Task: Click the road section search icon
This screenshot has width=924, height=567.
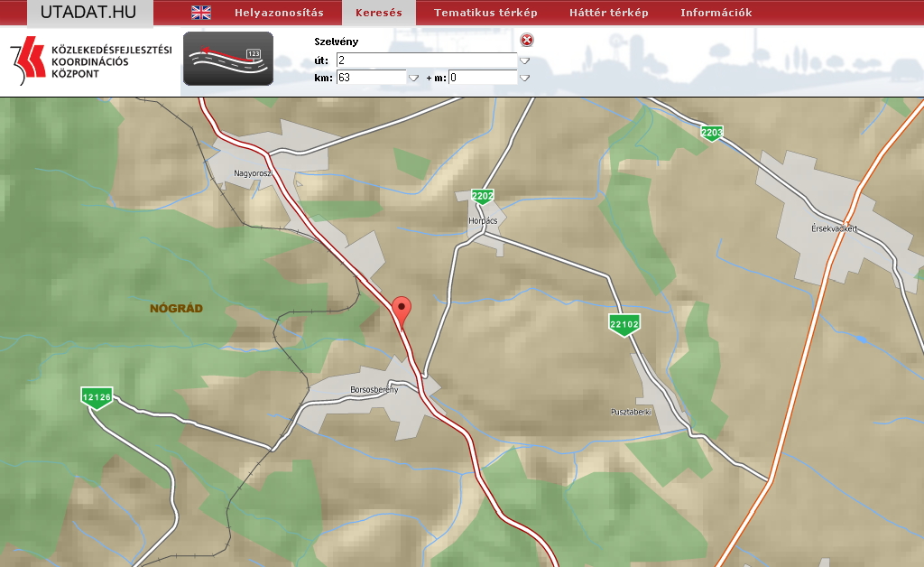Action: coord(228,59)
